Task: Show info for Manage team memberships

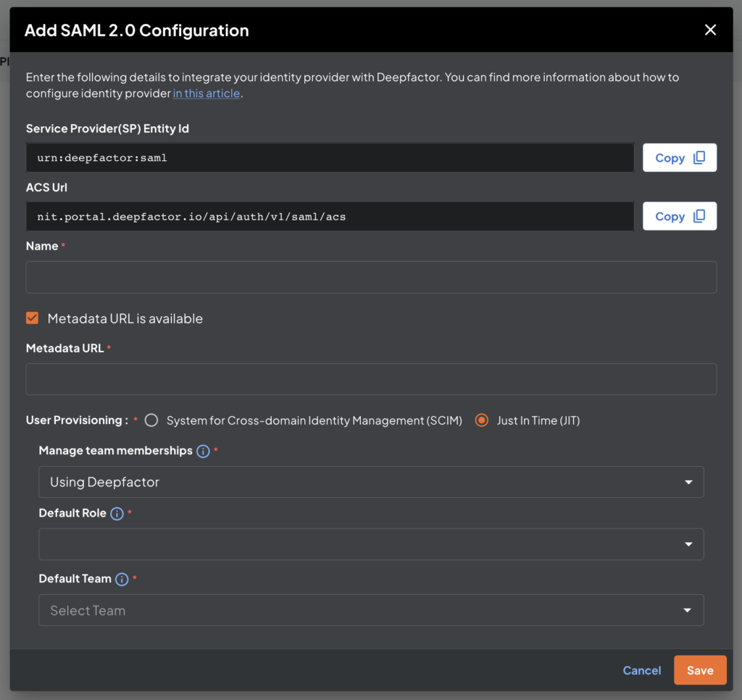Action: [203, 451]
